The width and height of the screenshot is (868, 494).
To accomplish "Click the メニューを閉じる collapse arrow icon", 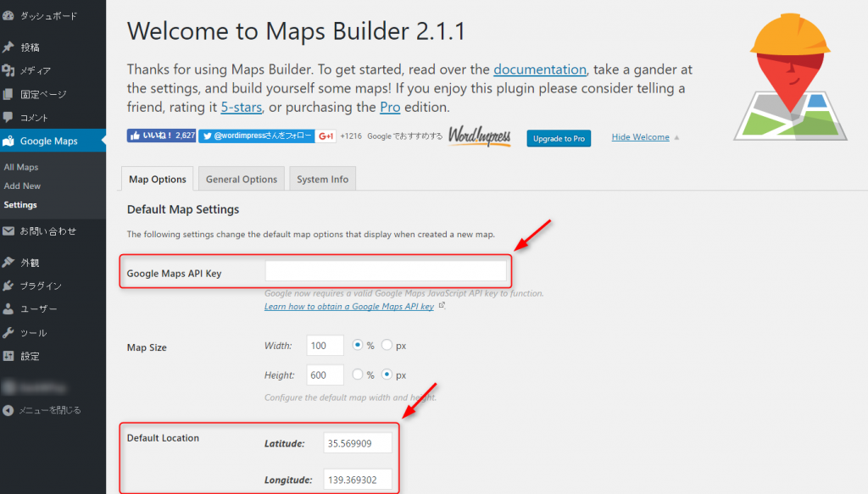I will pyautogui.click(x=8, y=410).
